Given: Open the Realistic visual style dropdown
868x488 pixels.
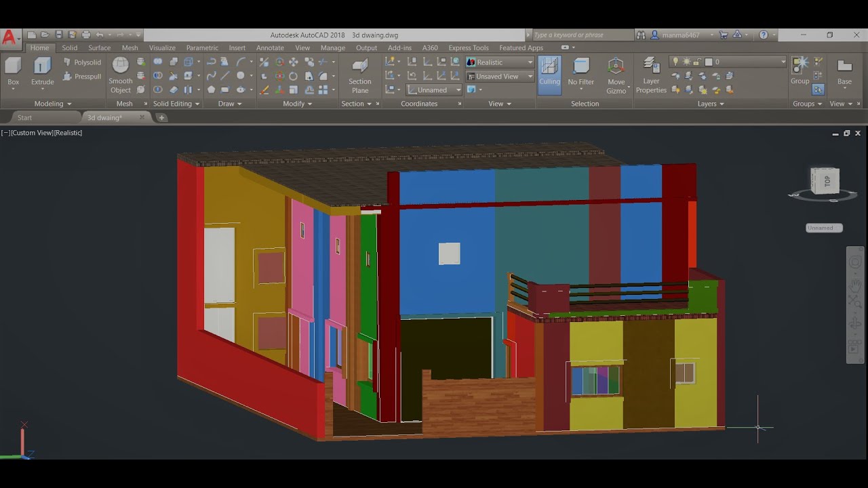Looking at the screenshot, I should tap(500, 62).
